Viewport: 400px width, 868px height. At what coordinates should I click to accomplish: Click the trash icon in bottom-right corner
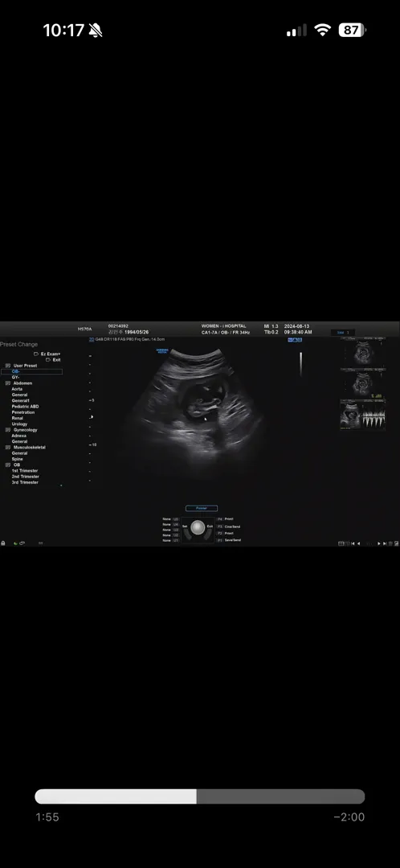[390, 543]
